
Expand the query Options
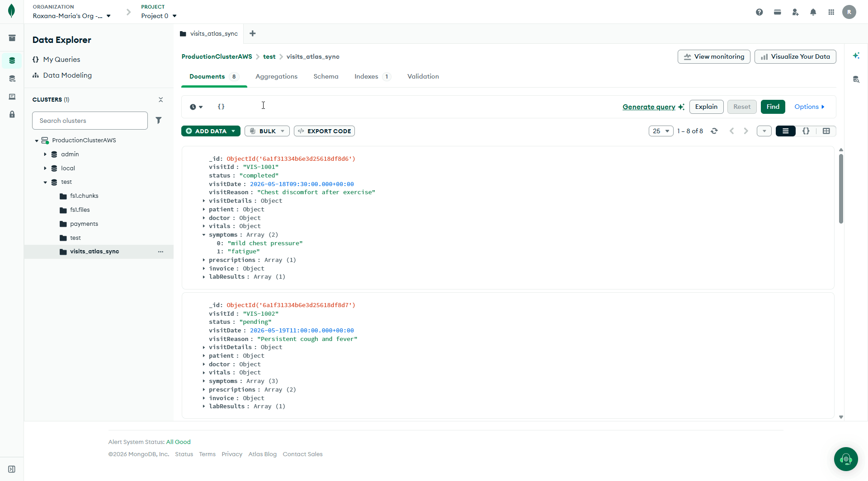tap(810, 107)
